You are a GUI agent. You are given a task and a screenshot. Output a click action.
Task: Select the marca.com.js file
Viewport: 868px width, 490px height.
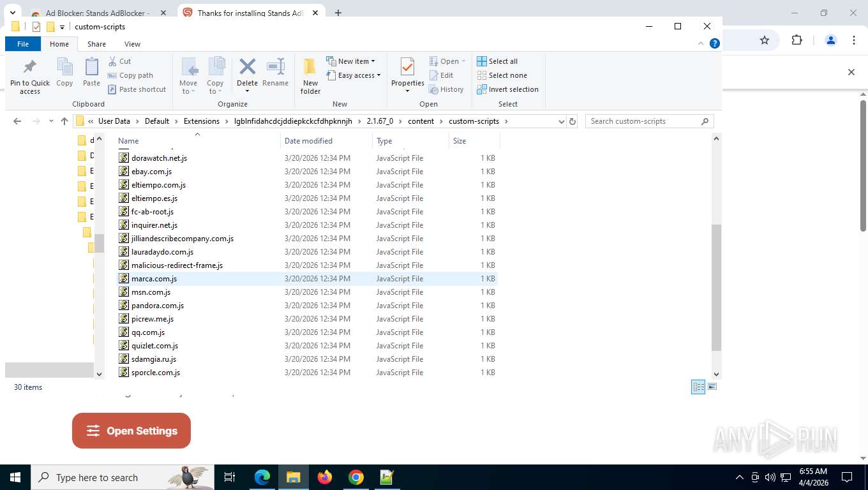[306, 279]
